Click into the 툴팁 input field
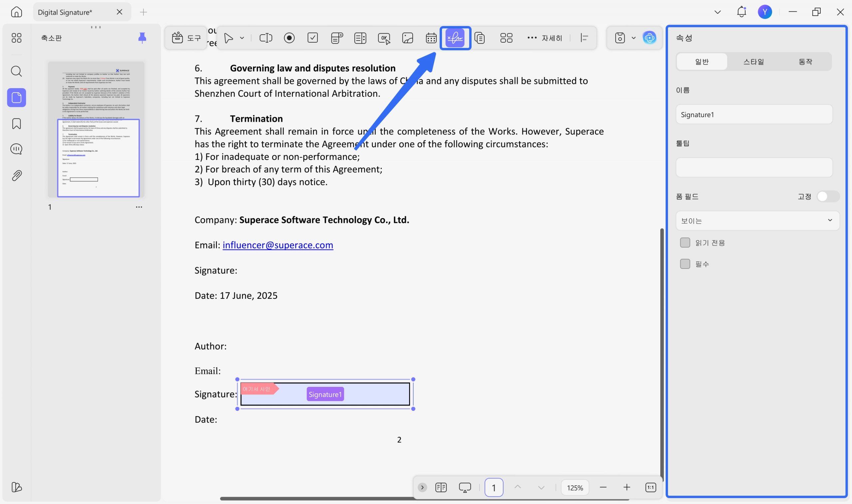The height and width of the screenshot is (504, 852). click(754, 167)
